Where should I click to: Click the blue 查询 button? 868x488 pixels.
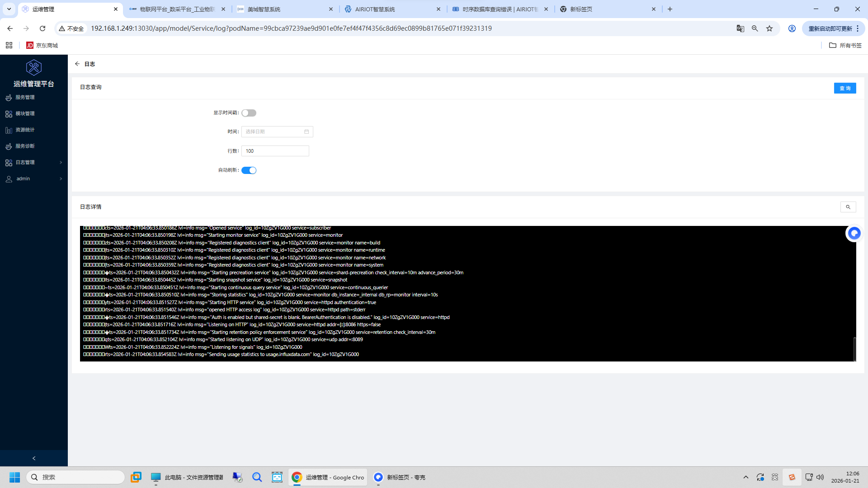[x=844, y=88]
